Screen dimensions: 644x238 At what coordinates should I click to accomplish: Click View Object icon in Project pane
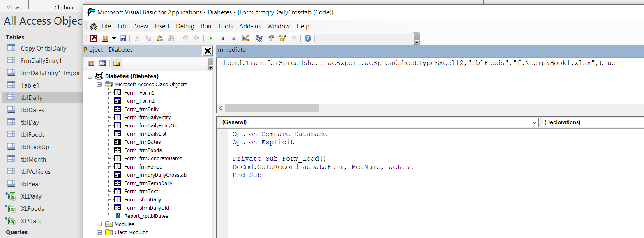(103, 63)
